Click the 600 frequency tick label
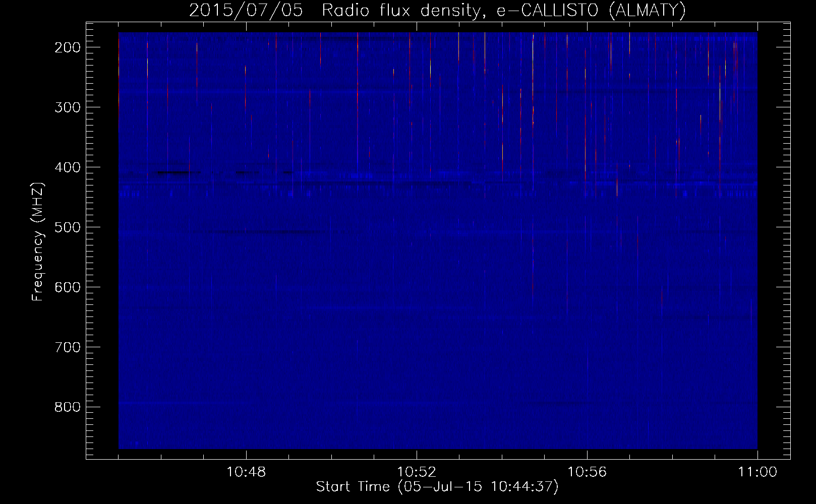The image size is (816, 504). coord(67,287)
